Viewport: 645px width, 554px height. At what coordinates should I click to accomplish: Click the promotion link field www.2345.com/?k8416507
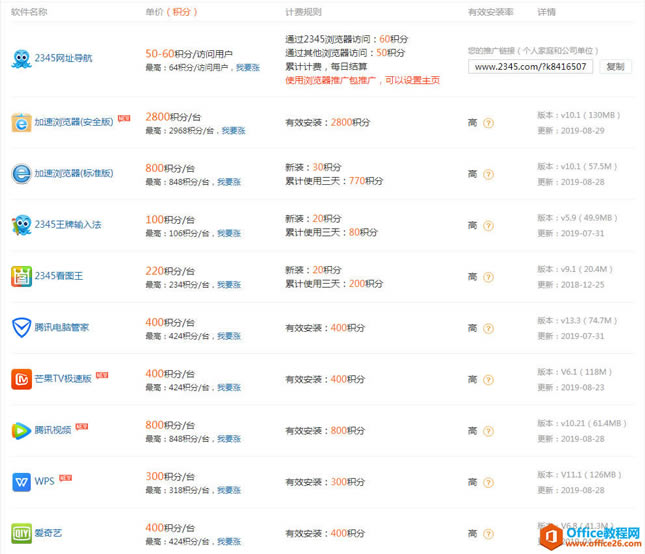[x=530, y=67]
